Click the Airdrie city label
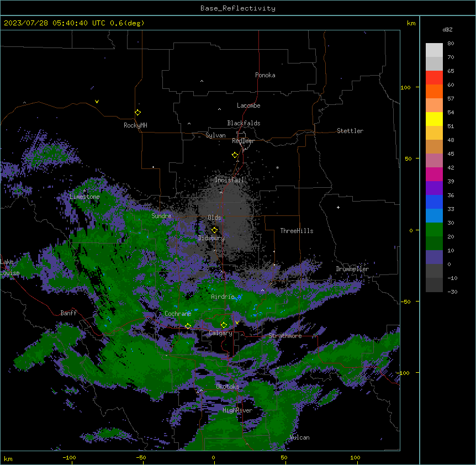The image size is (476, 465). click(223, 297)
